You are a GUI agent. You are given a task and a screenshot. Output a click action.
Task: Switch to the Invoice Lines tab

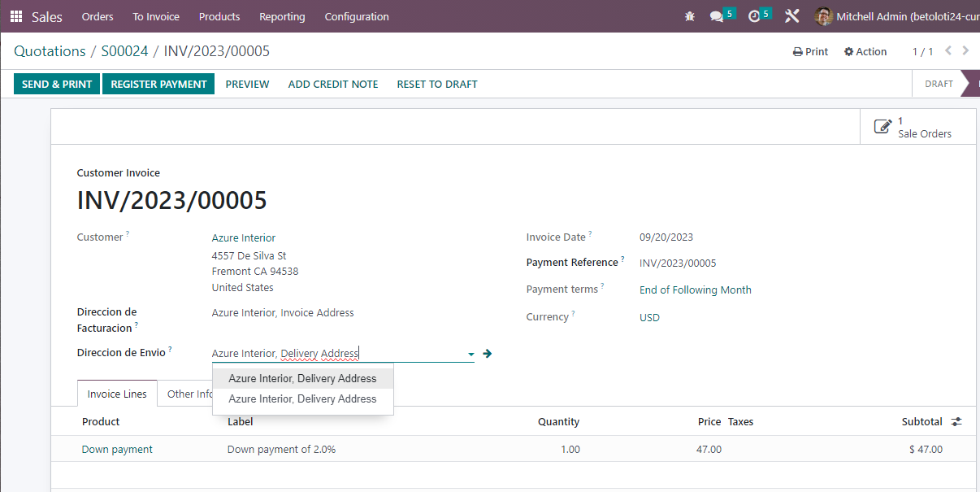[117, 394]
